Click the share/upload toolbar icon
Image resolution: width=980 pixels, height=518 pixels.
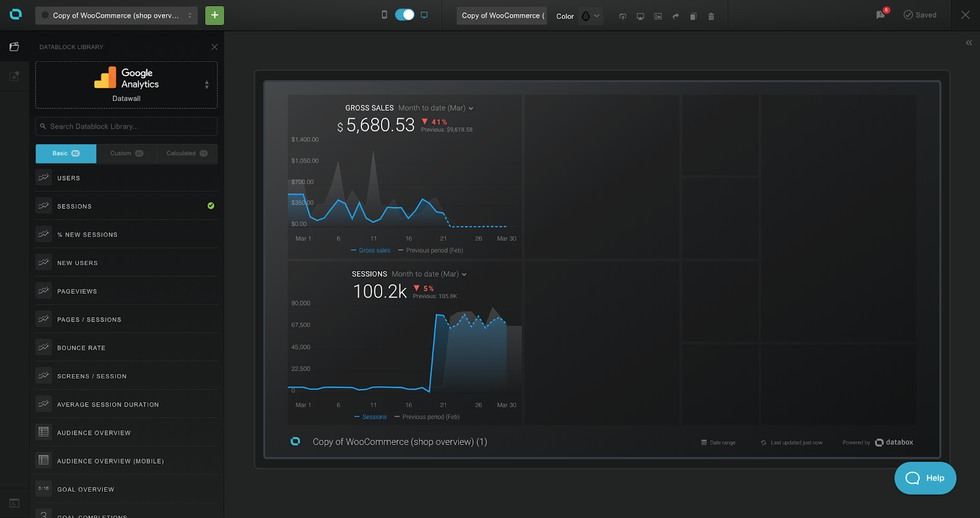[623, 17]
